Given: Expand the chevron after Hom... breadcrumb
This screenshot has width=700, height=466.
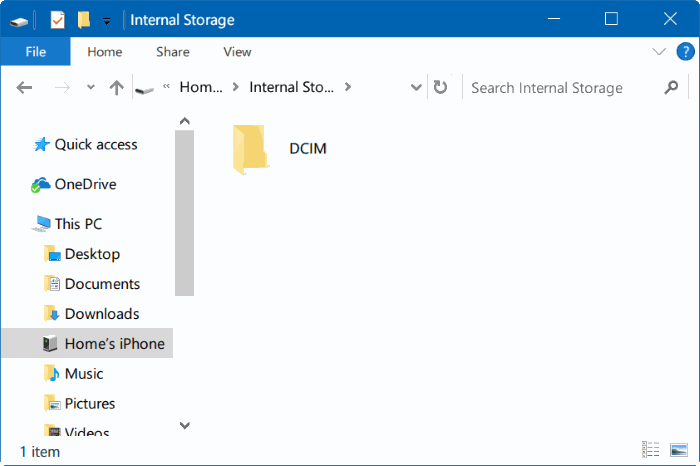Looking at the screenshot, I should [235, 87].
